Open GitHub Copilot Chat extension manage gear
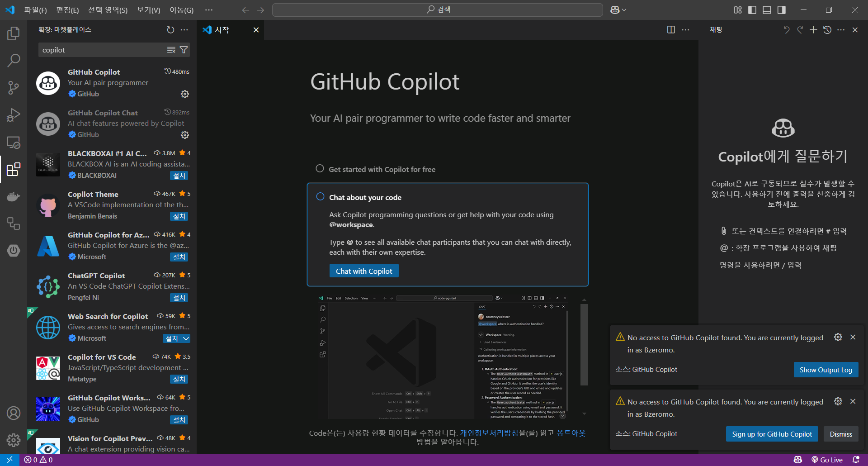The width and height of the screenshot is (868, 466). (185, 135)
